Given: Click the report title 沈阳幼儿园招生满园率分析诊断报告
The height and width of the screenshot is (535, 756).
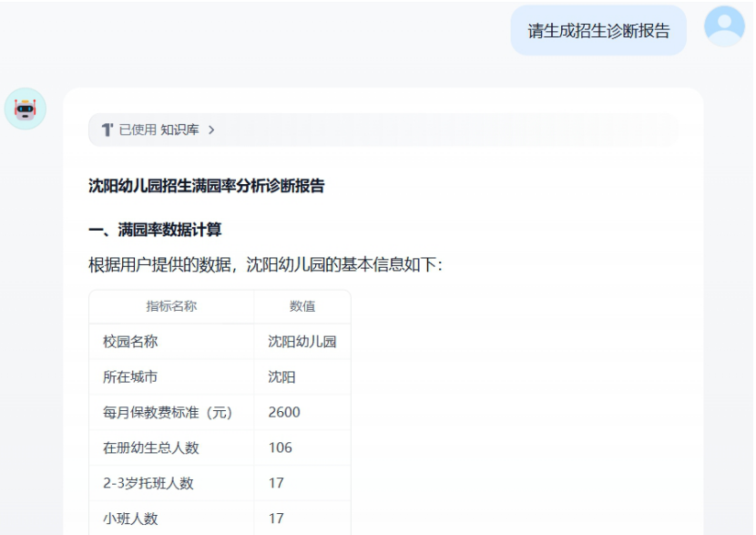Looking at the screenshot, I should click(x=206, y=186).
